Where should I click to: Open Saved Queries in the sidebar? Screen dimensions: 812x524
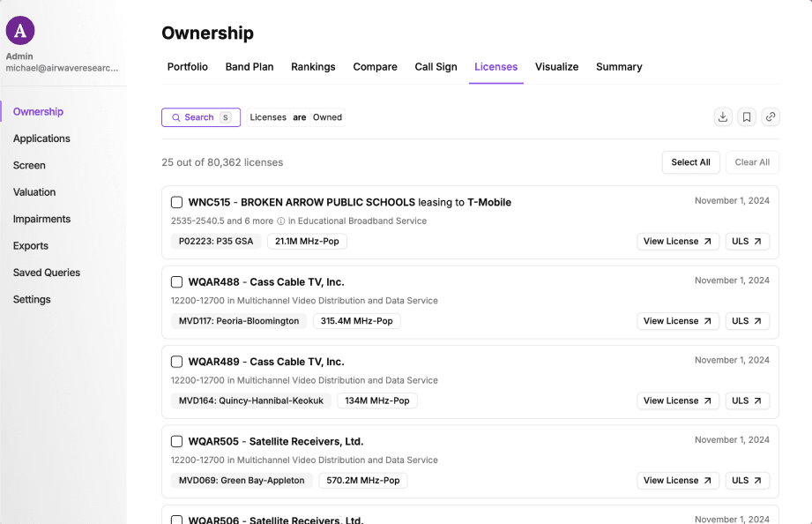pos(47,273)
